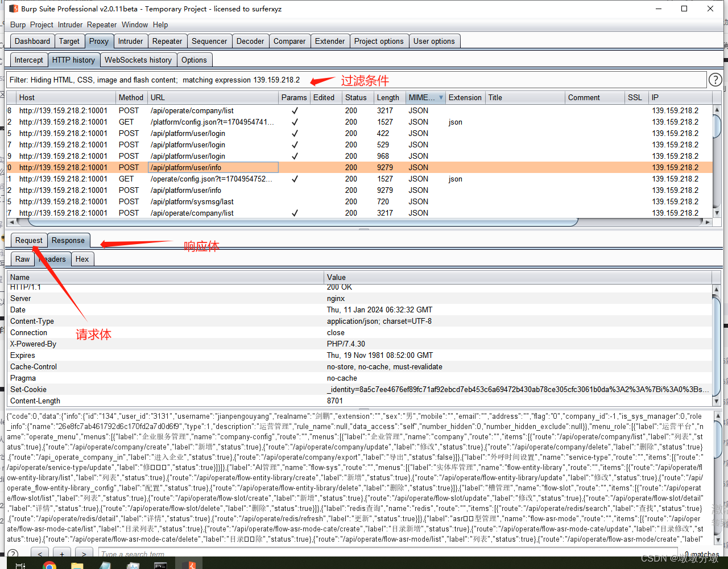Open the Extender tab
This screenshot has width=728, height=569.
coord(330,41)
